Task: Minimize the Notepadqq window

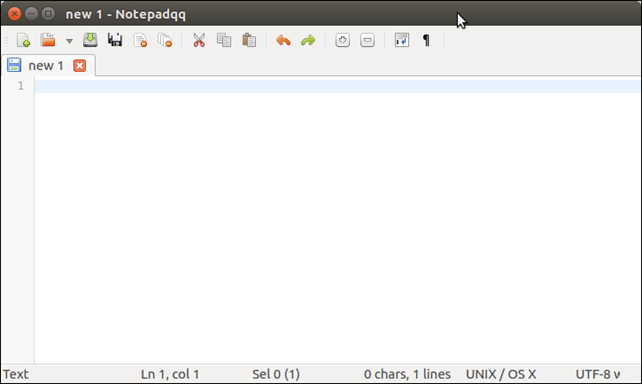Action: click(x=31, y=14)
